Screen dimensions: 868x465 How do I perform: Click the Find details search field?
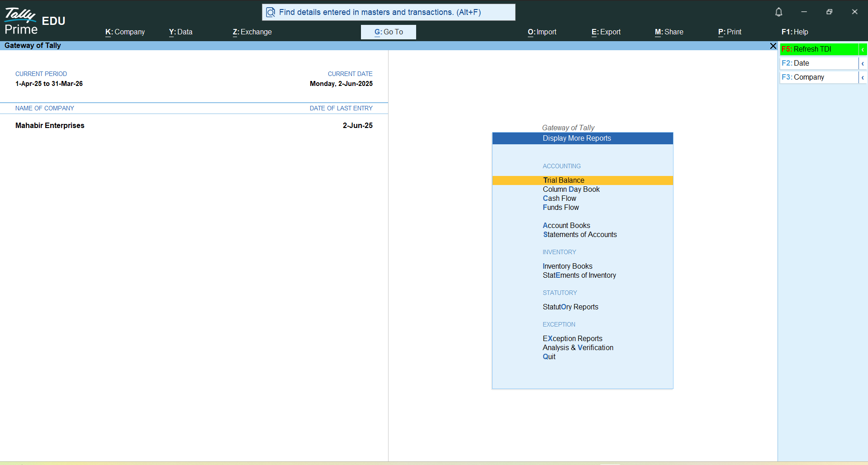pos(389,12)
